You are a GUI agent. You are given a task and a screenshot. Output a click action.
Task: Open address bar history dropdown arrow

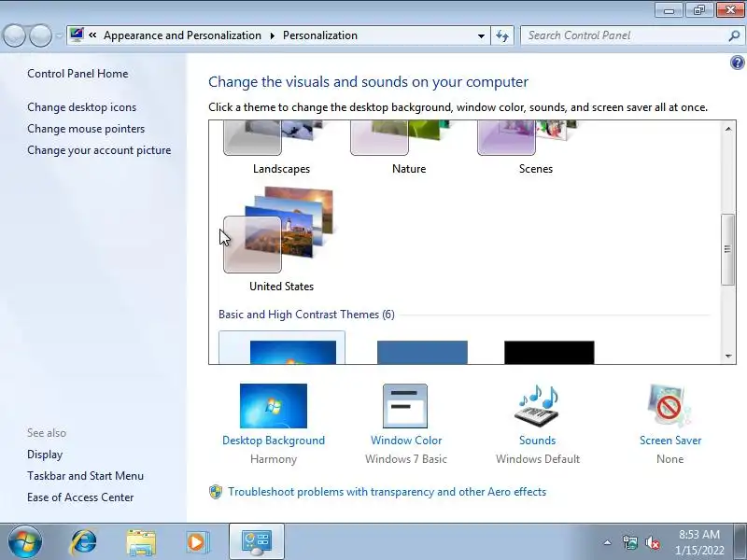(481, 35)
